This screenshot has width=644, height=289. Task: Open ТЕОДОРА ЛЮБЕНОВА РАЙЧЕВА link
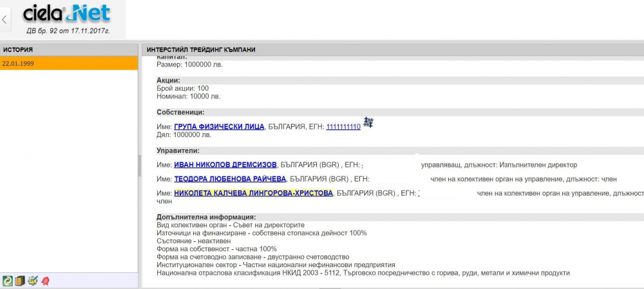pyautogui.click(x=230, y=179)
